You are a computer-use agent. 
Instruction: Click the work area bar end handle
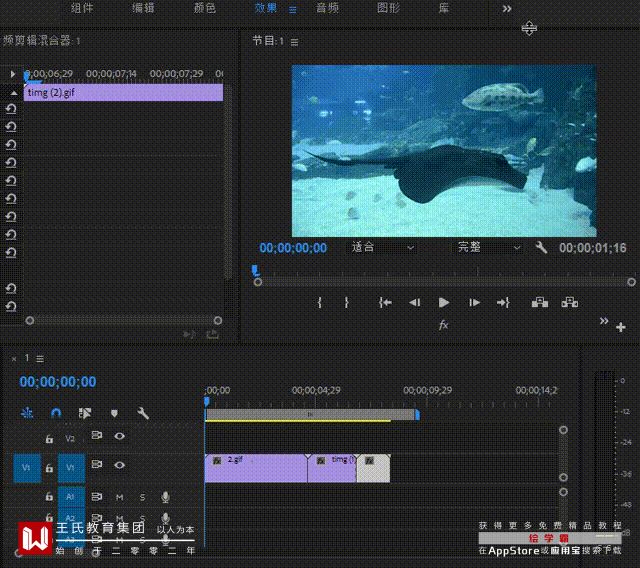click(x=417, y=415)
